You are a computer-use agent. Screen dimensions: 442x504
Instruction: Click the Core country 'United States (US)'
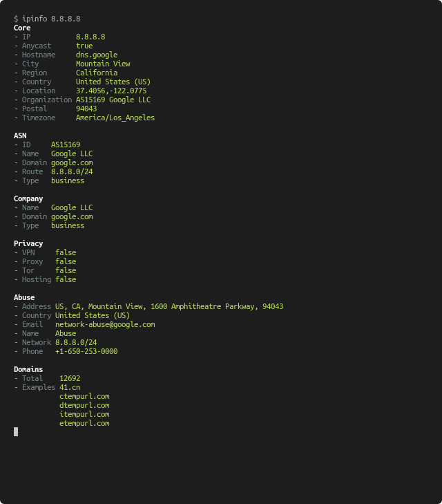(113, 82)
